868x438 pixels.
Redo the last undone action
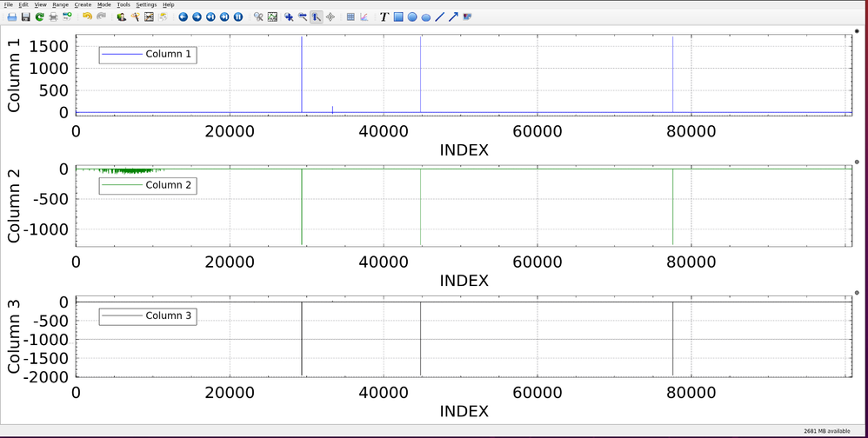pos(101,17)
